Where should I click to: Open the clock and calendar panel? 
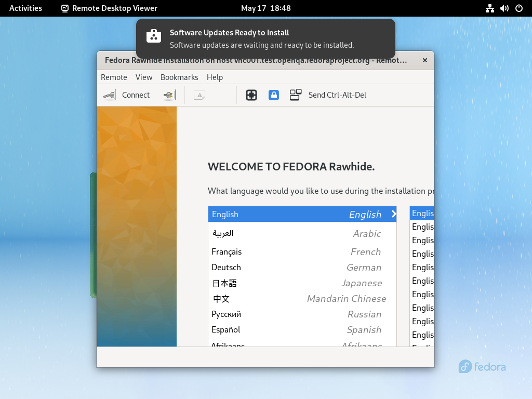click(x=265, y=8)
